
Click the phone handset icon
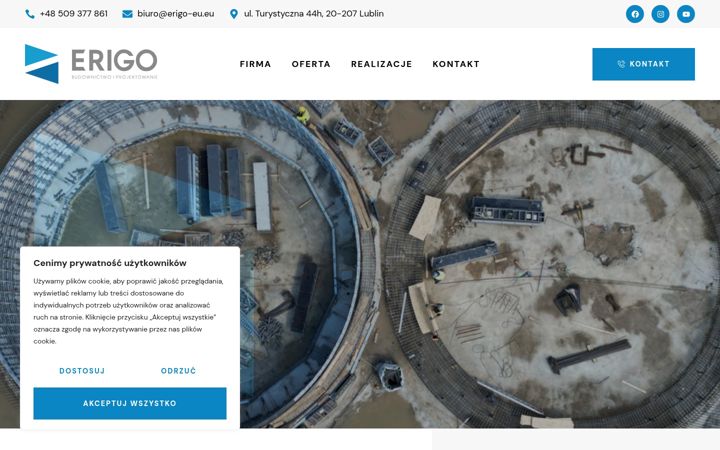(x=30, y=14)
